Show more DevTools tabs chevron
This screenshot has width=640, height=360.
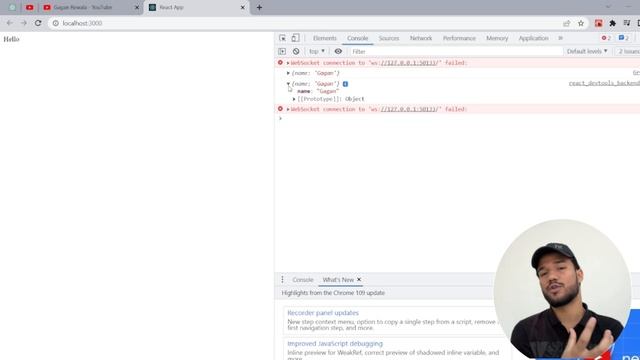click(x=560, y=38)
